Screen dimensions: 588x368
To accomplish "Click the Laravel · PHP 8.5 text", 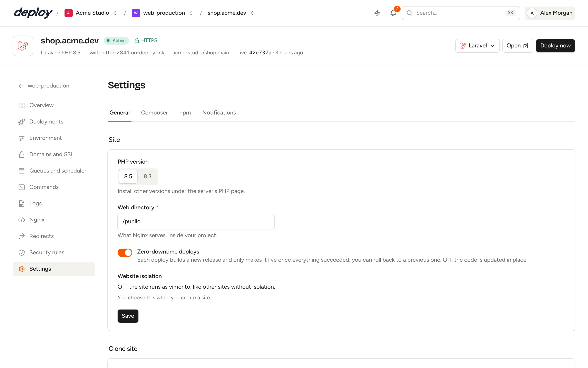I will click(60, 53).
